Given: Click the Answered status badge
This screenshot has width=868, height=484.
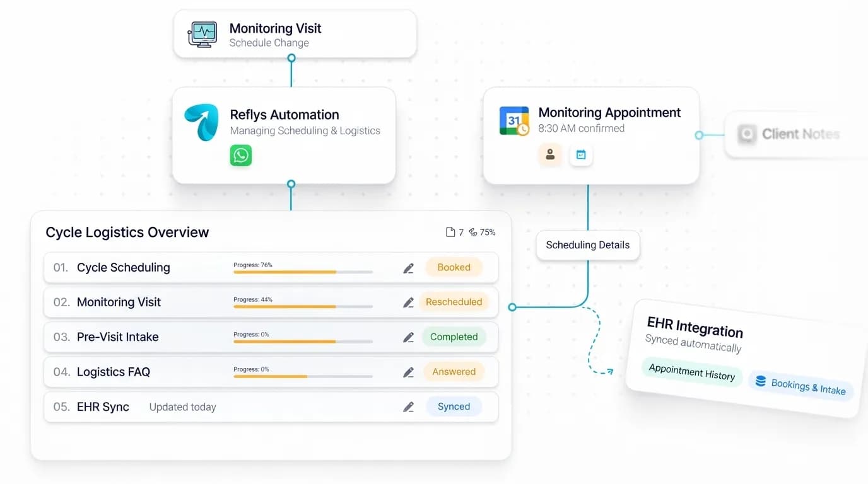Looking at the screenshot, I should click(x=454, y=372).
